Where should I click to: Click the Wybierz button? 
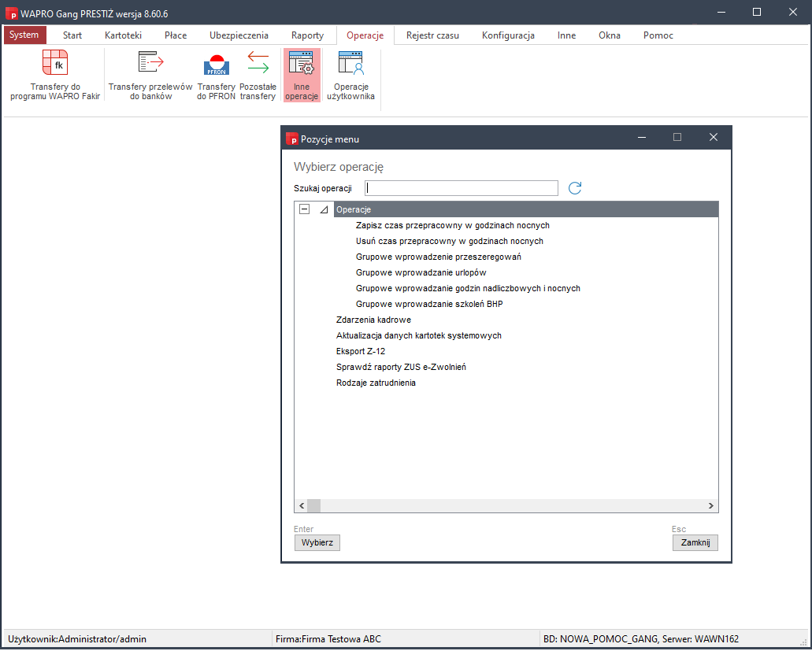pyautogui.click(x=317, y=543)
